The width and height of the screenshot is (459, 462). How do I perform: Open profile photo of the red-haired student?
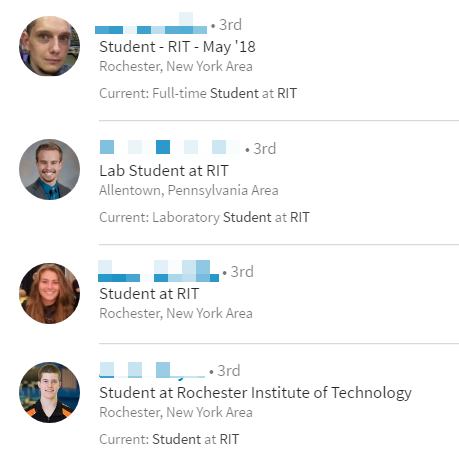tap(49, 293)
